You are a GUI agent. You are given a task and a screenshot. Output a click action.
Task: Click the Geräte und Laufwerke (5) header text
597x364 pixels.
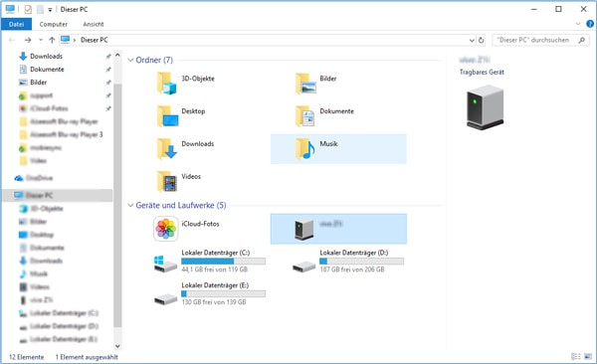(181, 205)
